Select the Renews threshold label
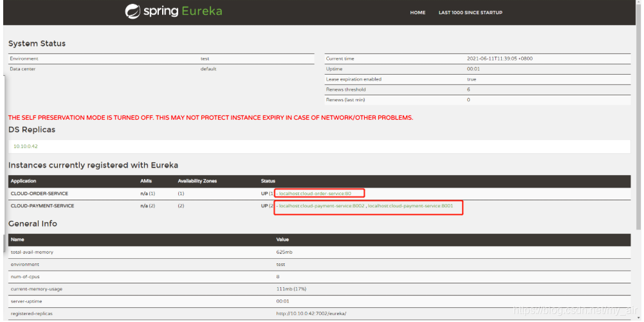The height and width of the screenshot is (322, 644). [346, 90]
